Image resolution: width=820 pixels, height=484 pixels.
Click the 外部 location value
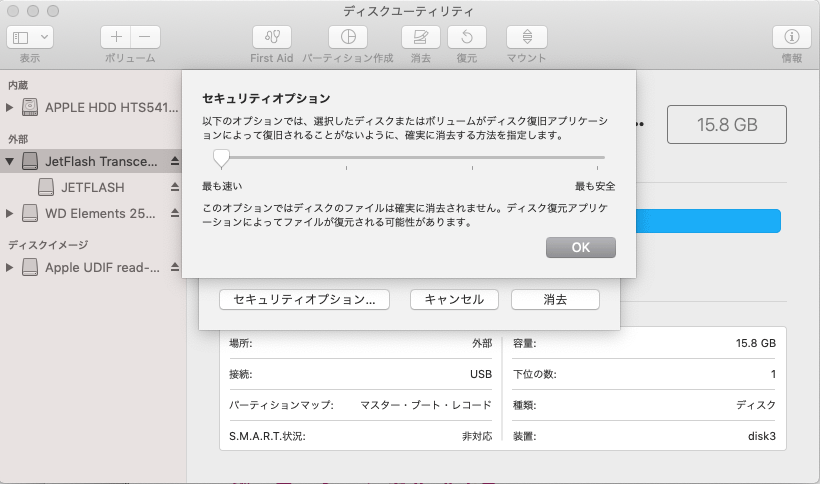click(x=482, y=343)
